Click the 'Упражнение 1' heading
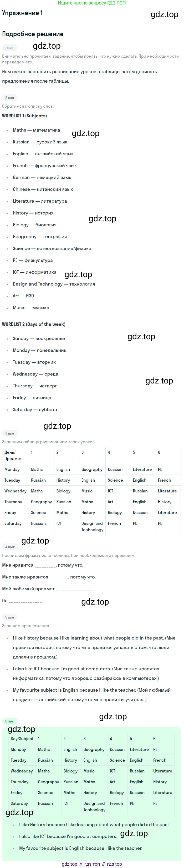Image resolution: width=184 pixels, height=868 pixels. click(22, 13)
